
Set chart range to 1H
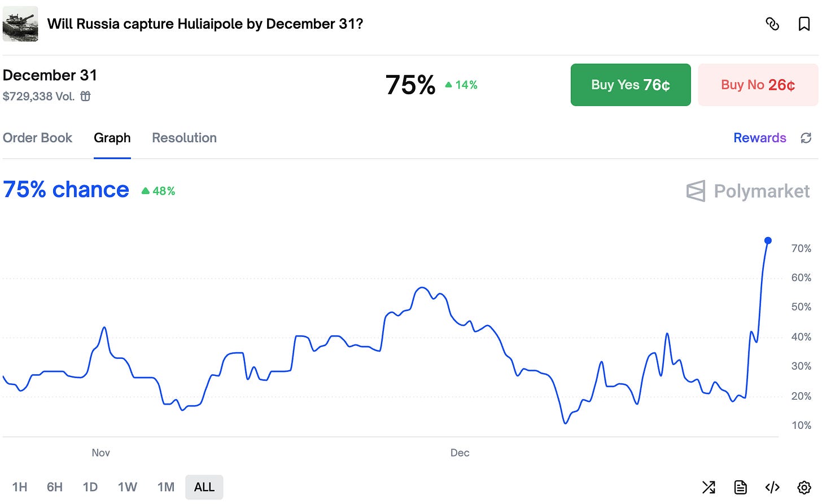tap(20, 487)
